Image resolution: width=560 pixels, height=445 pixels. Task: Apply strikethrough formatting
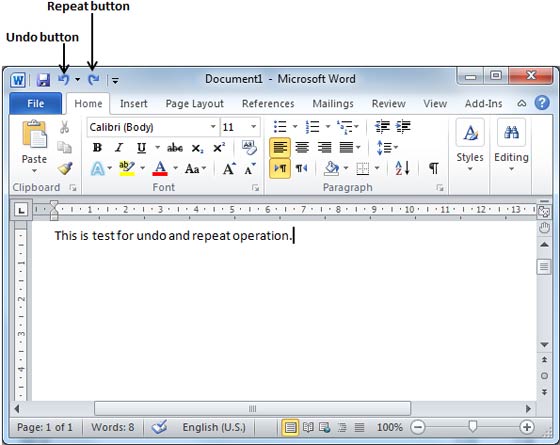[x=175, y=148]
